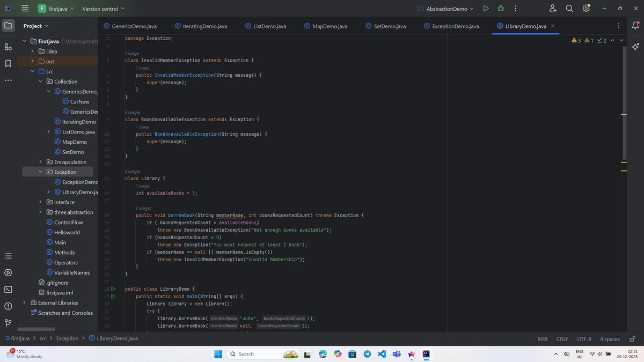The height and width of the screenshot is (362, 644).
Task: Open Code With Me add-user icon
Action: (x=553, y=9)
